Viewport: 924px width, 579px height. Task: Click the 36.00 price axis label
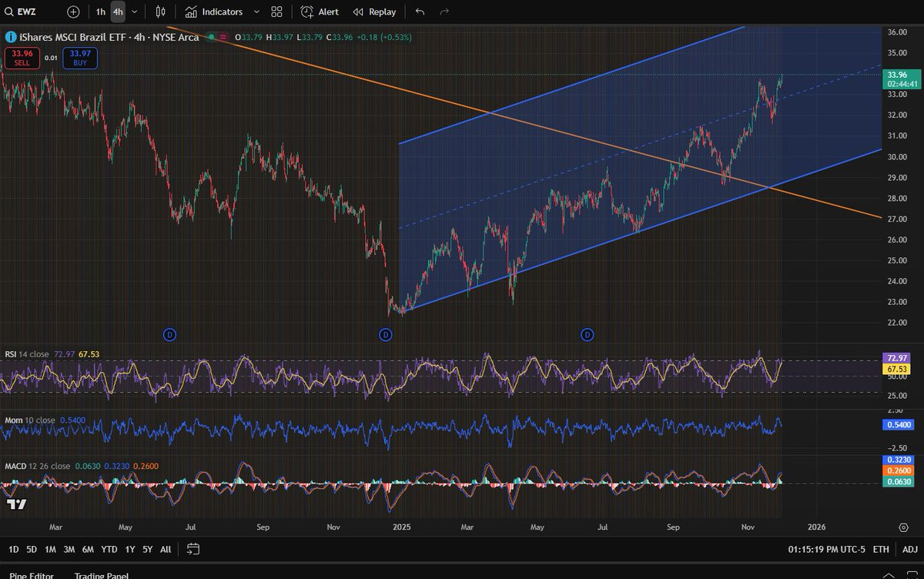pos(897,32)
